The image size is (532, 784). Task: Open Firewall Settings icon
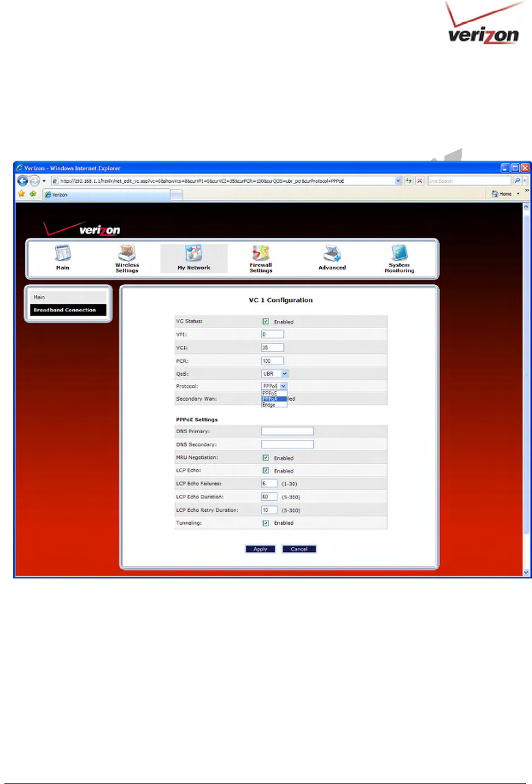tap(261, 253)
